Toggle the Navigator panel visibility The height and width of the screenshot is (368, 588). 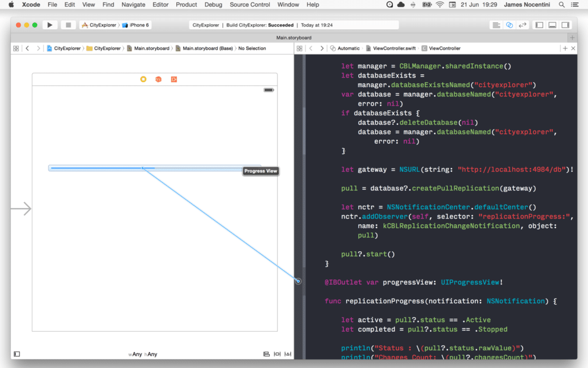[539, 25]
